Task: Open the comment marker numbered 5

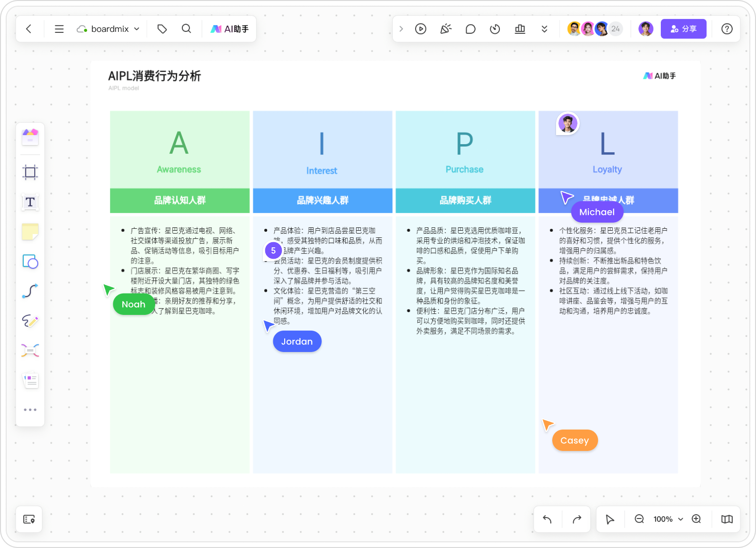Action: pos(273,251)
